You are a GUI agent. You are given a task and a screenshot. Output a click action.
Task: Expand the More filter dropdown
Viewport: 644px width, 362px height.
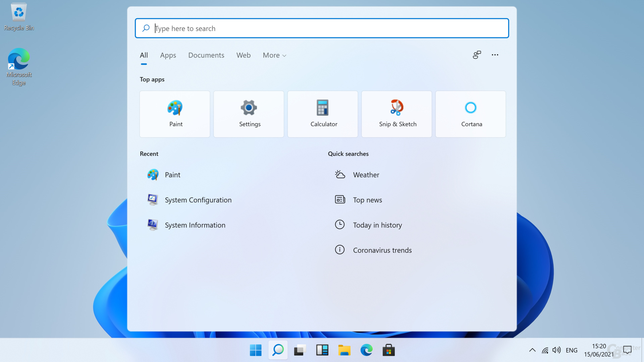(274, 55)
